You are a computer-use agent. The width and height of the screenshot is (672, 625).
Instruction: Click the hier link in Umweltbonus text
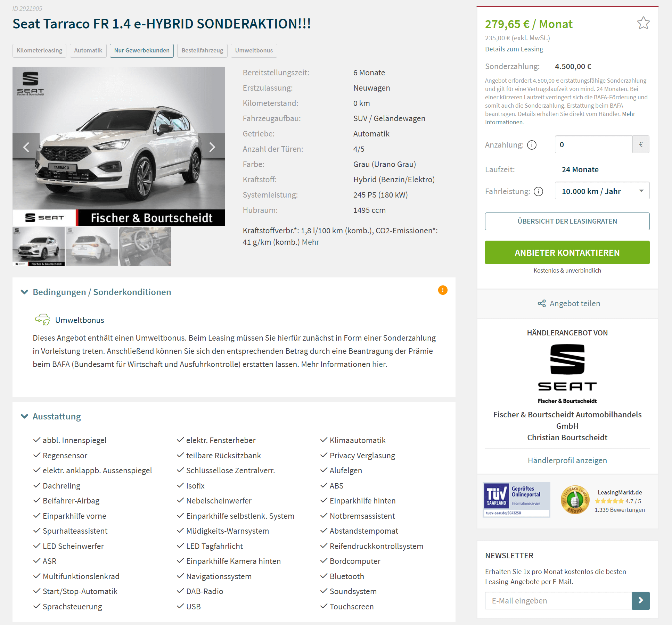379,364
